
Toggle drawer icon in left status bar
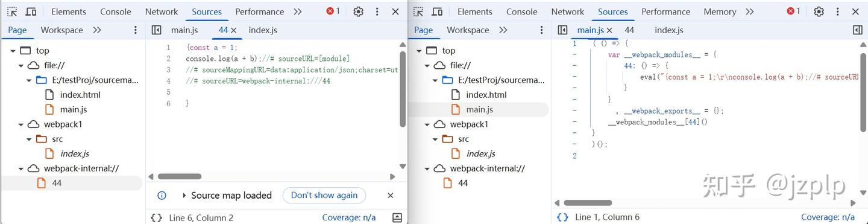point(397,217)
